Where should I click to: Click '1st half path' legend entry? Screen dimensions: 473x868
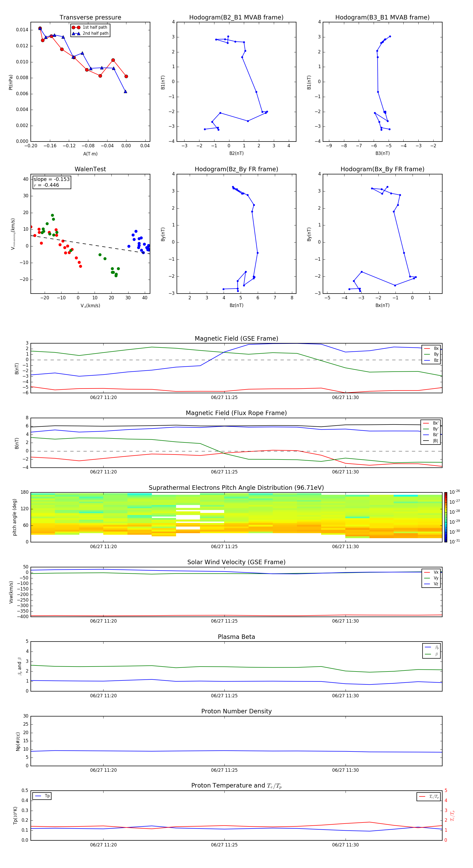tap(90, 27)
